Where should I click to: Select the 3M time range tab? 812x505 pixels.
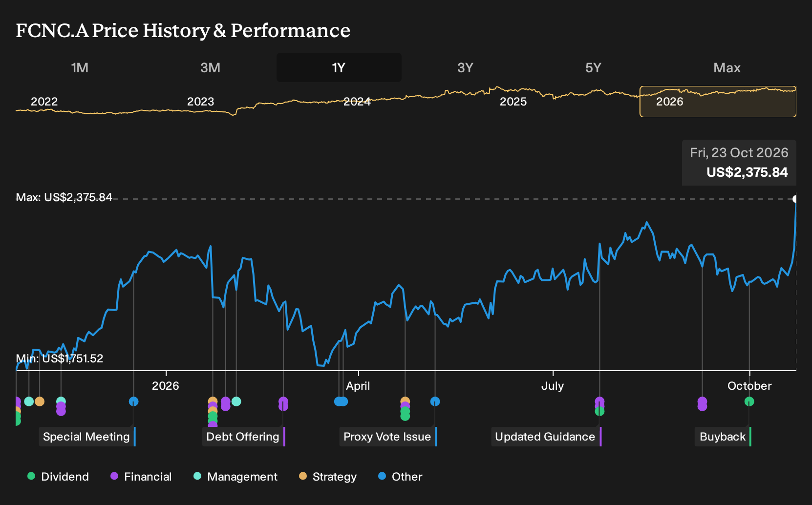[x=210, y=67]
